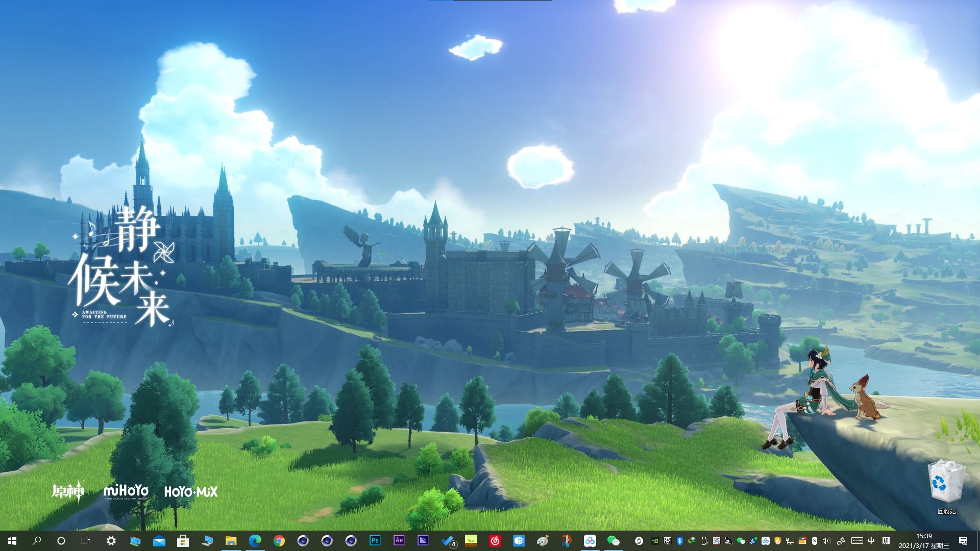Image resolution: width=980 pixels, height=551 pixels.
Task: Launch Cortana from the taskbar circle
Action: click(61, 541)
